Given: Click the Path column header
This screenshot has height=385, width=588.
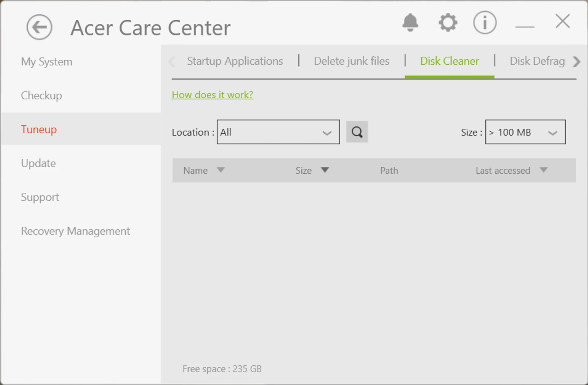Looking at the screenshot, I should (389, 170).
